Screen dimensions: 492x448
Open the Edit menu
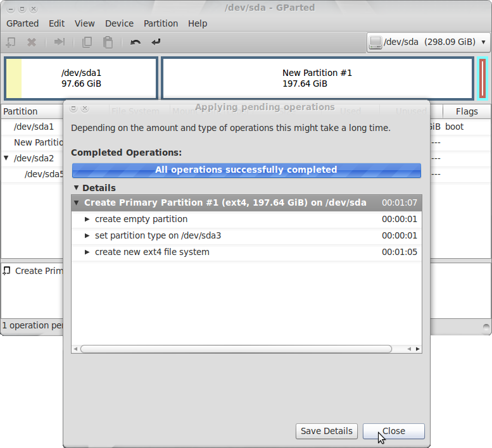point(56,23)
